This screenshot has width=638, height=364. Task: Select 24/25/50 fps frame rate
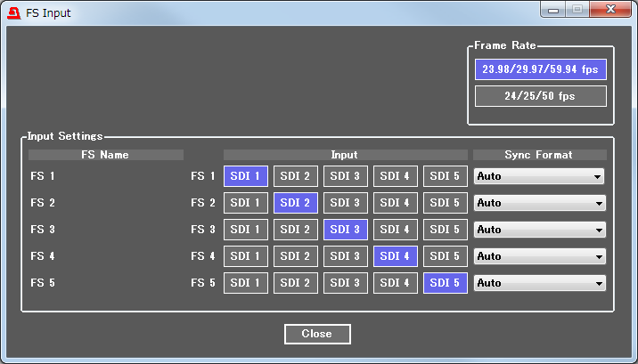coord(540,96)
